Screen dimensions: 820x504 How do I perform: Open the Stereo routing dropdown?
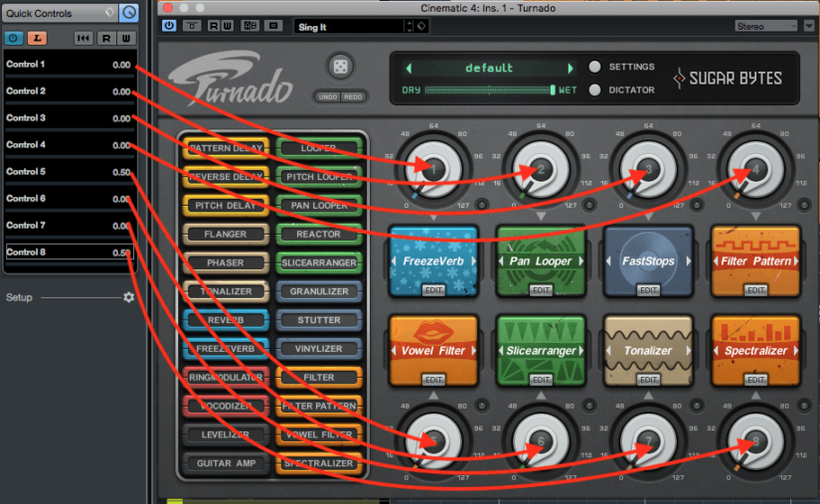[766, 26]
